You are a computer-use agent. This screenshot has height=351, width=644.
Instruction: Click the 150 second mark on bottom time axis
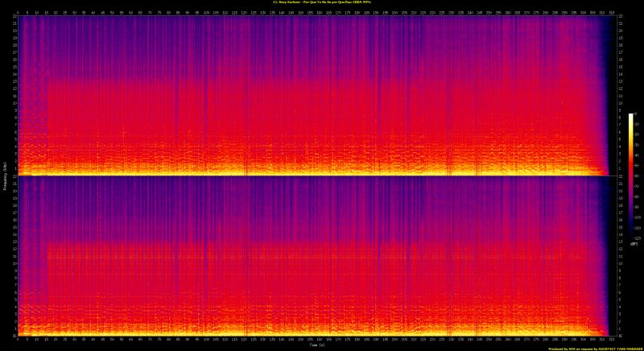299,340
